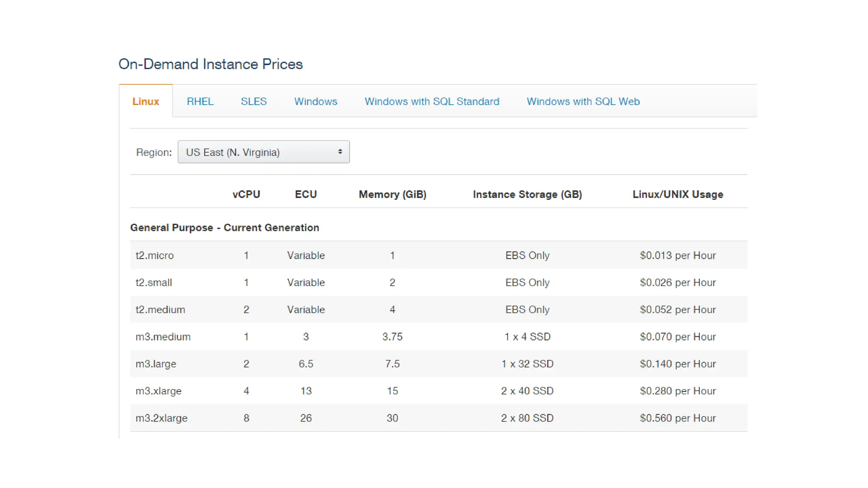868x488 pixels.
Task: Click the On-Demand Instance Prices heading
Action: [x=211, y=64]
